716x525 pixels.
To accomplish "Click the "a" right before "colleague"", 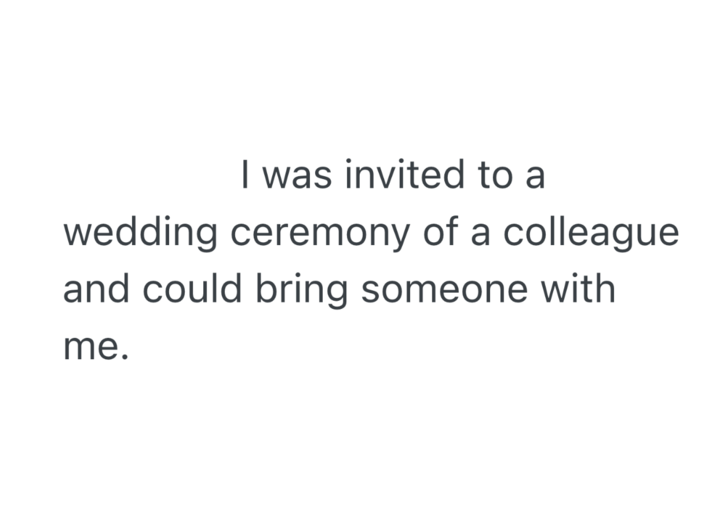I will click(481, 236).
